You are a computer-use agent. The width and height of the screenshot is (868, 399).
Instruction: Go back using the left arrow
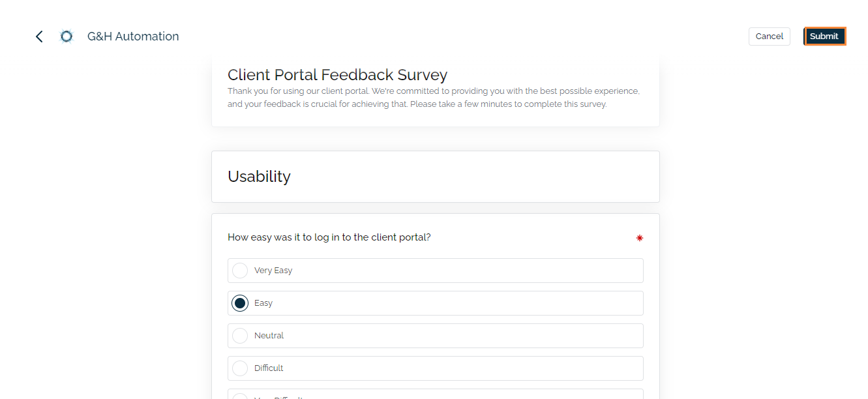[39, 37]
